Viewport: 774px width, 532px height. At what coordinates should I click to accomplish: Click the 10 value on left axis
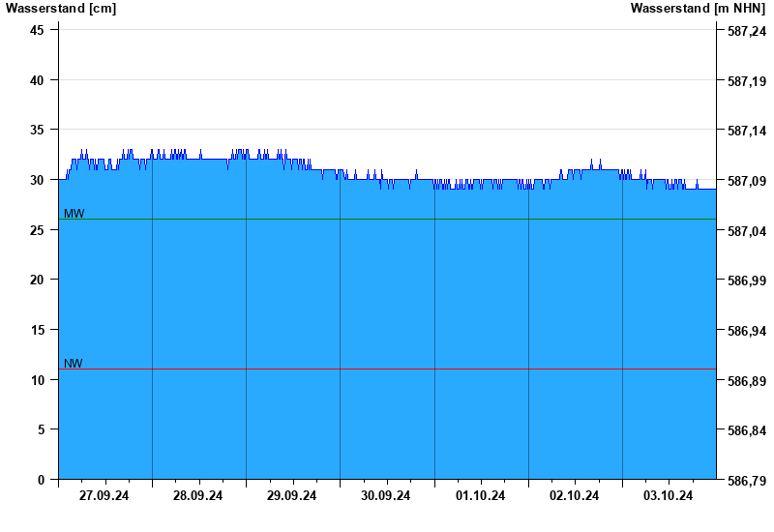pos(37,380)
